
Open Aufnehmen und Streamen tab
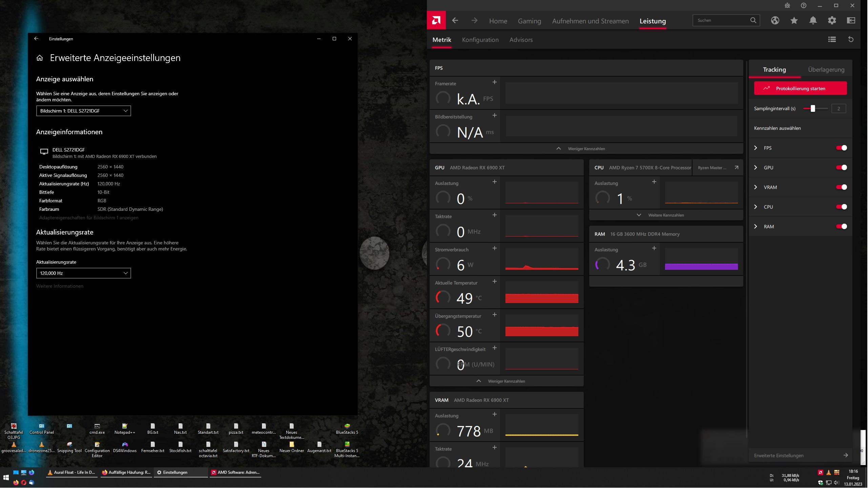pyautogui.click(x=591, y=21)
